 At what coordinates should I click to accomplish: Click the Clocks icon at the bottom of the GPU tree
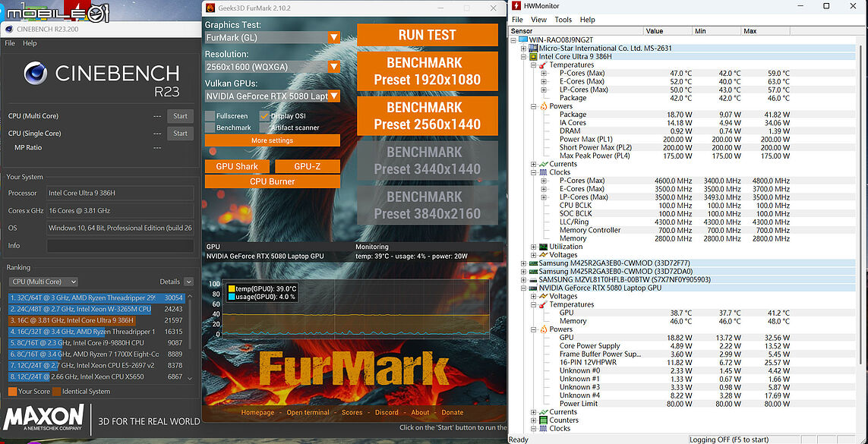pos(543,429)
